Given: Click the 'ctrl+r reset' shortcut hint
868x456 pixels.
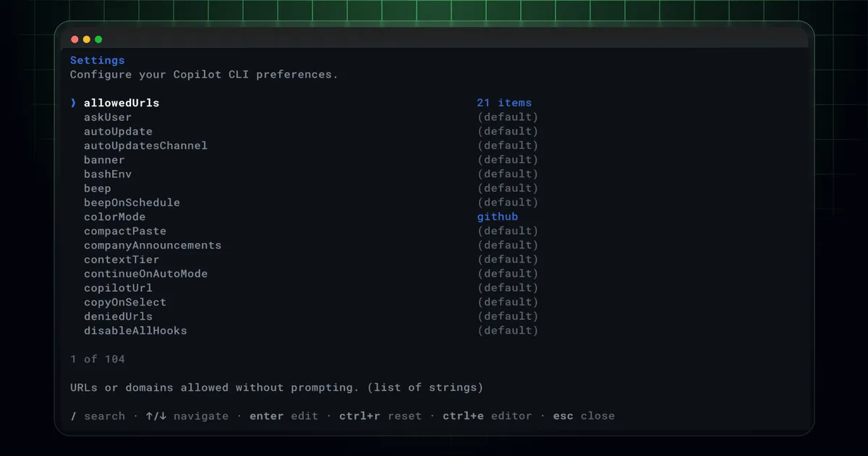Looking at the screenshot, I should [380, 416].
